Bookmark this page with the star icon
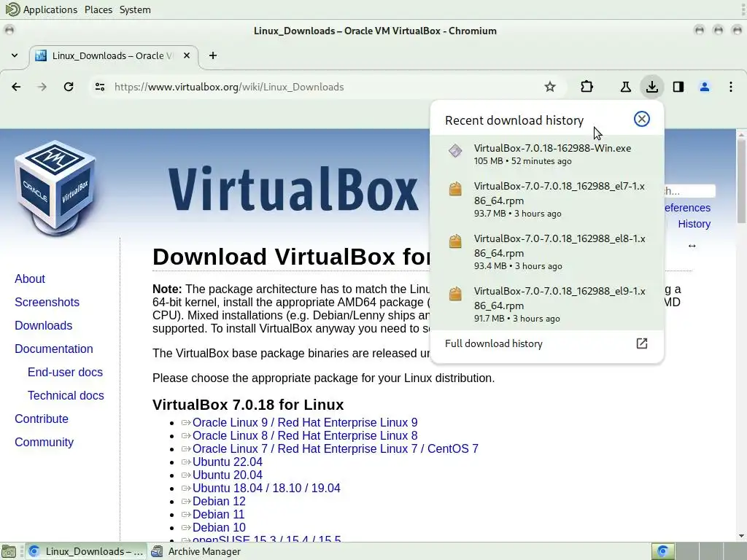 point(550,87)
